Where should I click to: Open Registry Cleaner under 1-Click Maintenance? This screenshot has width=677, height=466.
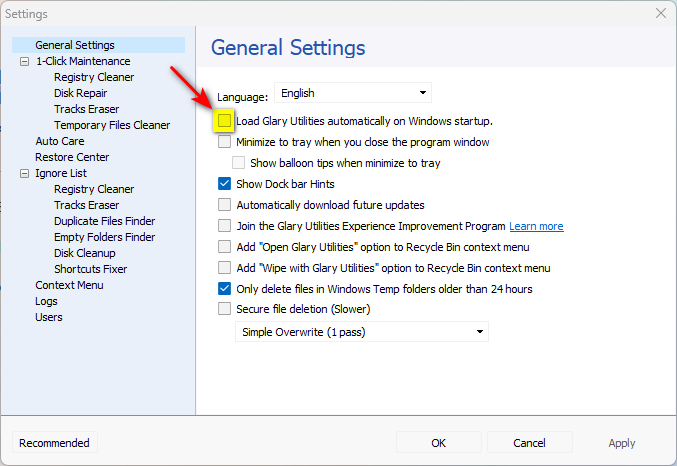pyautogui.click(x=94, y=77)
